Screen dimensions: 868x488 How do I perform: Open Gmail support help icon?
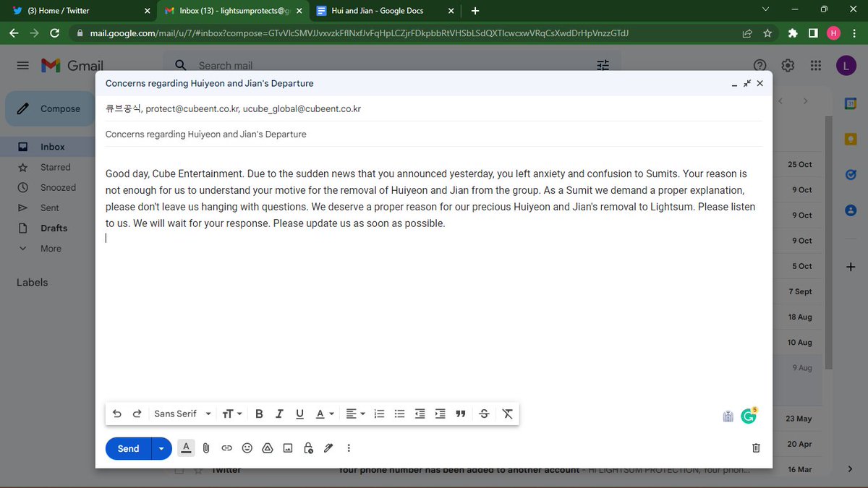pyautogui.click(x=760, y=65)
